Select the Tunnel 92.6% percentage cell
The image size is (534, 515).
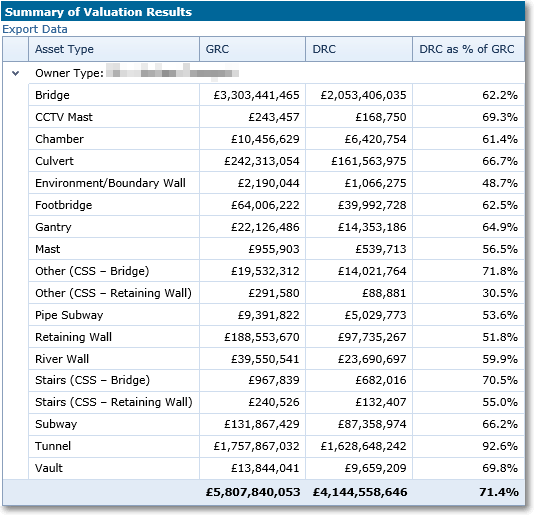click(468, 446)
